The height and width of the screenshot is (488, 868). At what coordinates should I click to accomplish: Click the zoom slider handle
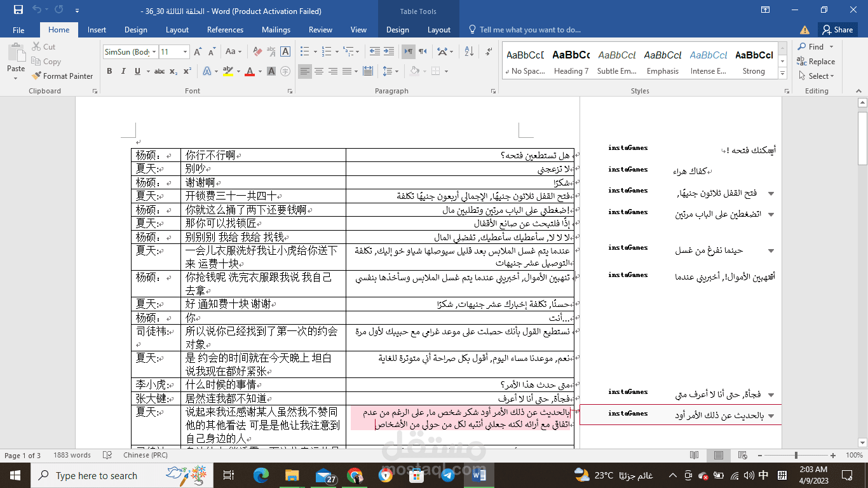point(796,456)
